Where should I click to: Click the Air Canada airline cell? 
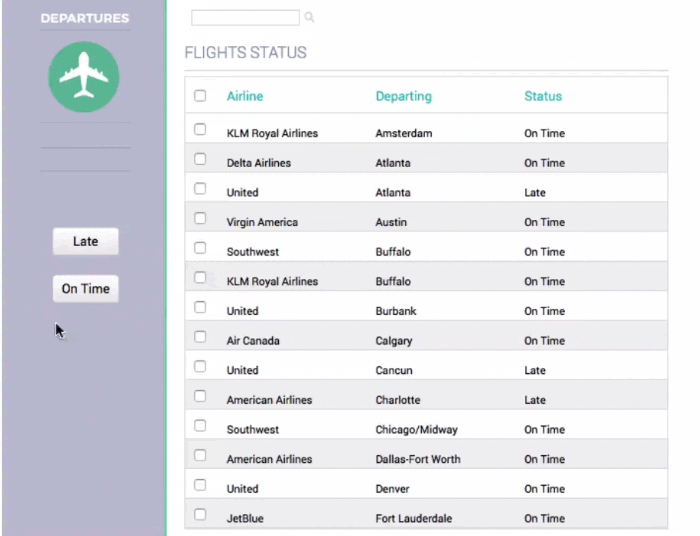pos(253,341)
